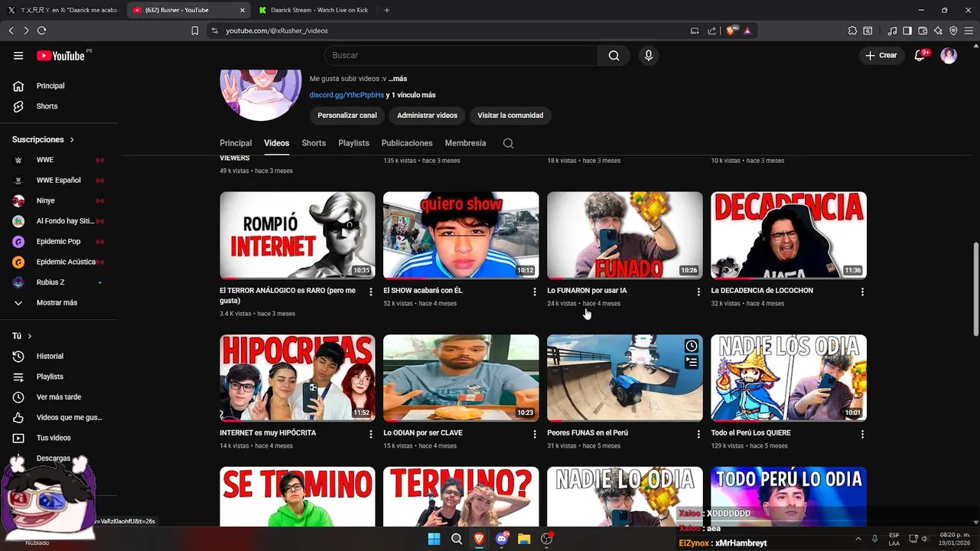Screen dimensions: 980x551
Task: Search within channel magnifier icon
Action: coord(508,143)
